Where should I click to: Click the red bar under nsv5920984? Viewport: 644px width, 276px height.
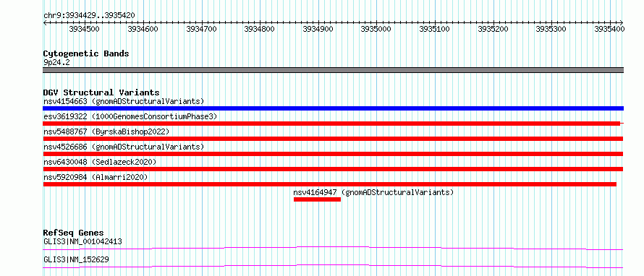pos(330,184)
